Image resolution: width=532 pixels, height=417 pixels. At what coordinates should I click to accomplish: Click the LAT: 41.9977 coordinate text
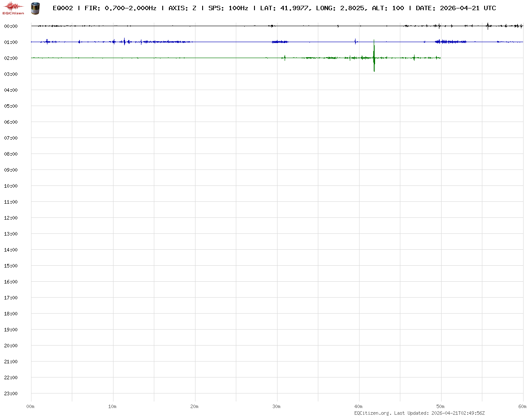pyautogui.click(x=284, y=8)
